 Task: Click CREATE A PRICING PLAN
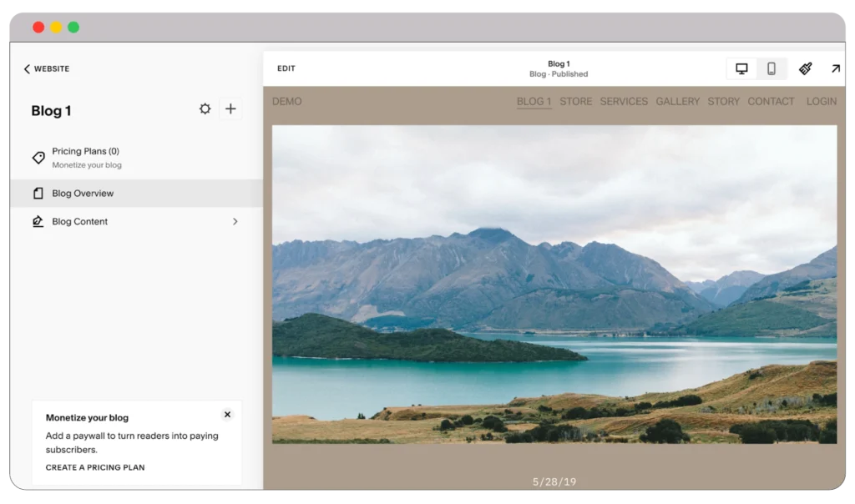click(x=94, y=467)
